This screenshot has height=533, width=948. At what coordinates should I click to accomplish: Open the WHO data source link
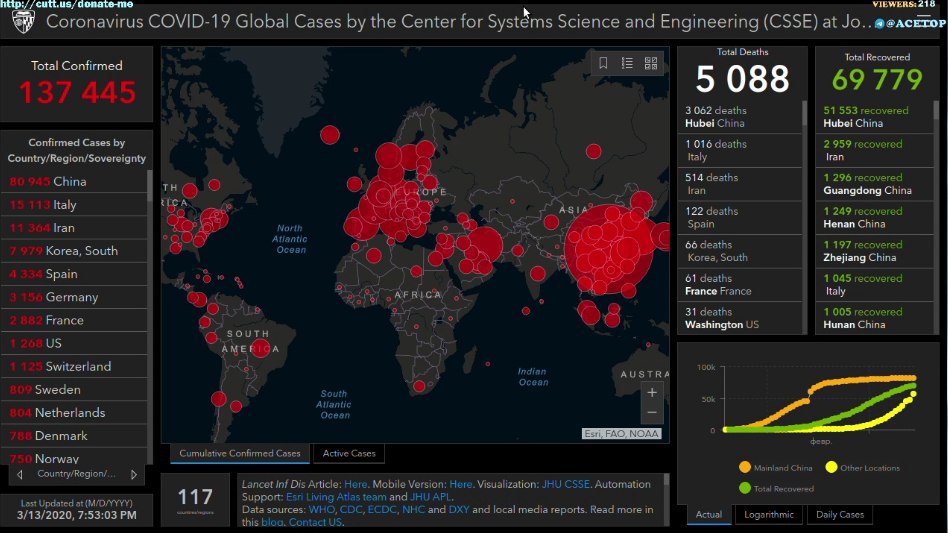tap(321, 509)
